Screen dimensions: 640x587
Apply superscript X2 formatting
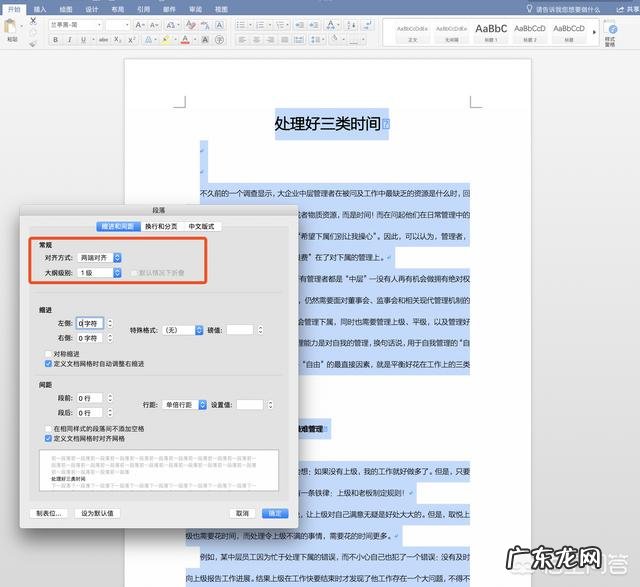pos(131,40)
